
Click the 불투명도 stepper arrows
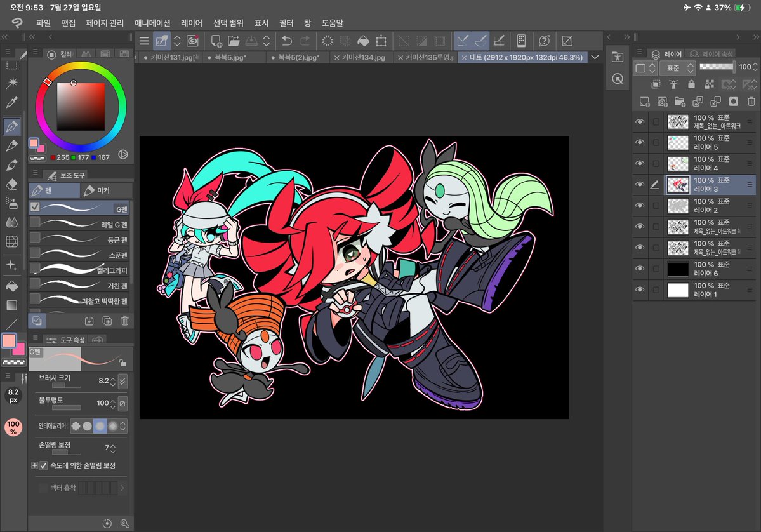[113, 403]
